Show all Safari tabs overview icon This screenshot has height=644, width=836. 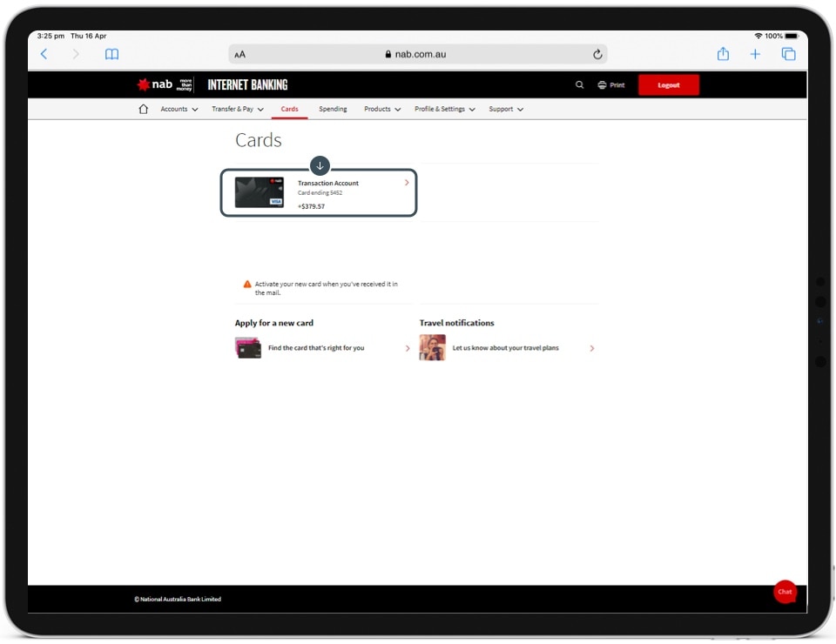pos(788,54)
